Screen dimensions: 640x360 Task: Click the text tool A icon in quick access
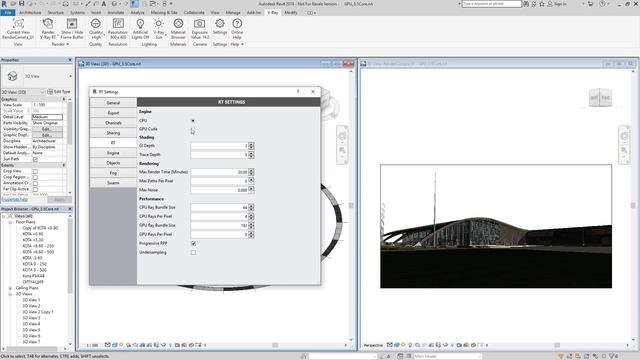104,4
